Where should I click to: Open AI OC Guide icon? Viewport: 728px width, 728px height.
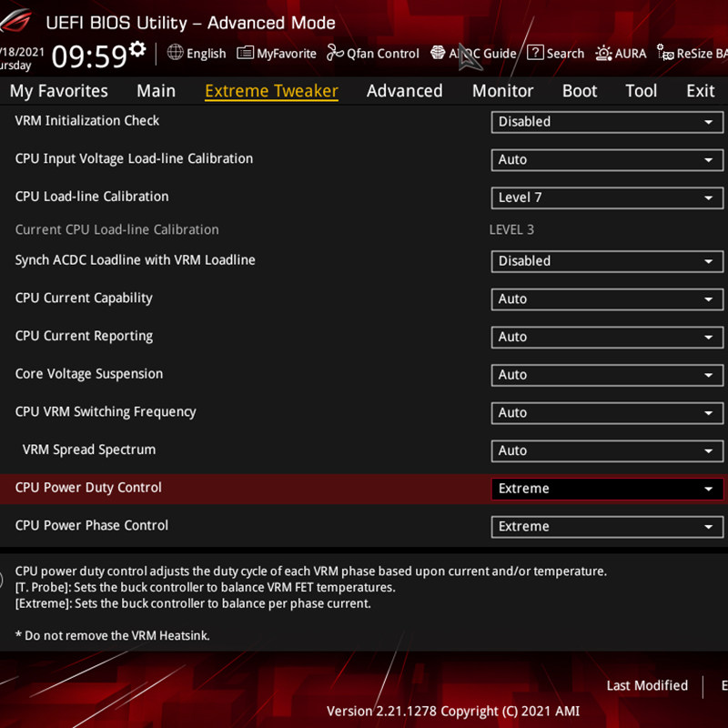pos(438,53)
